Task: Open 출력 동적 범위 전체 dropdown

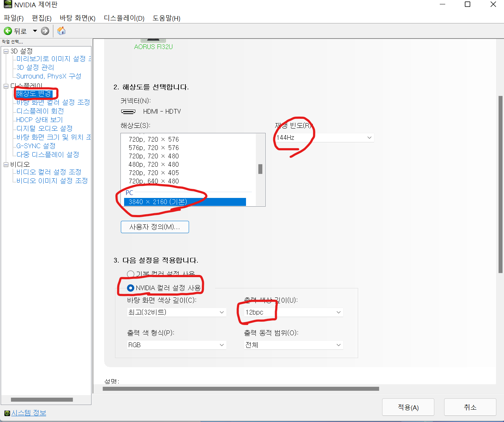Action: [294, 345]
